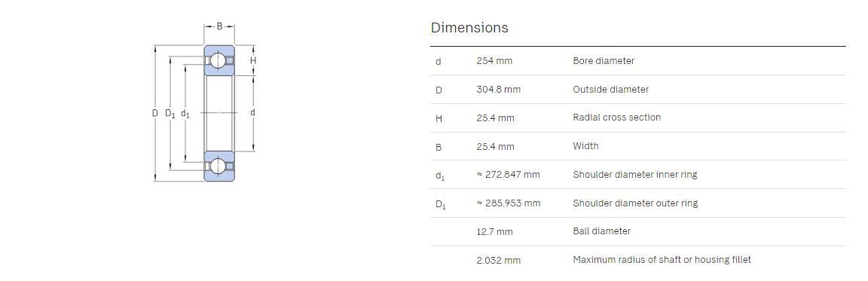This screenshot has height=281, width=868.
Task: Select the 12.7 mm ball diameter value
Action: [494, 232]
